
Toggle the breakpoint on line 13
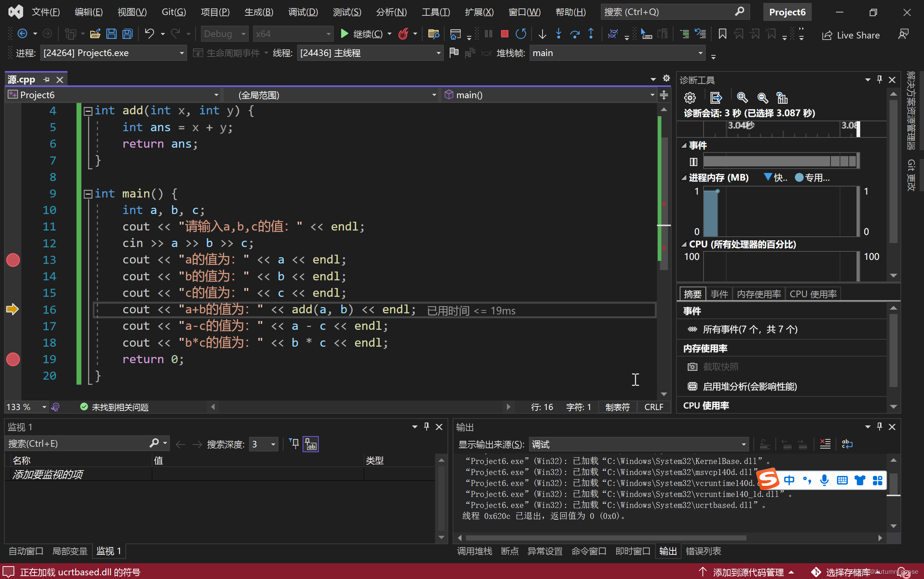click(13, 260)
